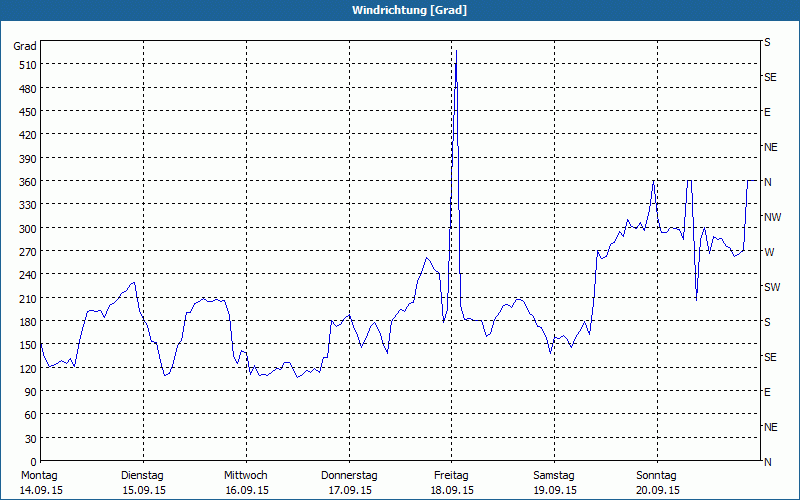The width and height of the screenshot is (800, 500).
Task: Select the "Montag" day label
Action: click(39, 475)
